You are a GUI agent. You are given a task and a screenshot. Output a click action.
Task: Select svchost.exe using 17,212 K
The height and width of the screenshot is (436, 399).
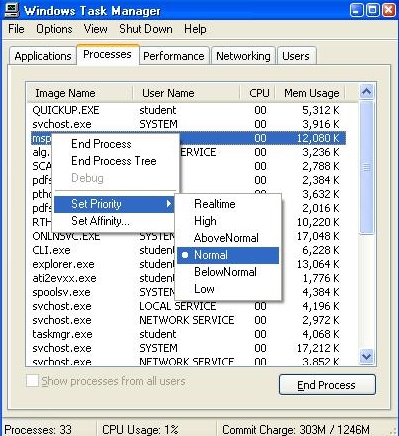pyautogui.click(x=189, y=348)
